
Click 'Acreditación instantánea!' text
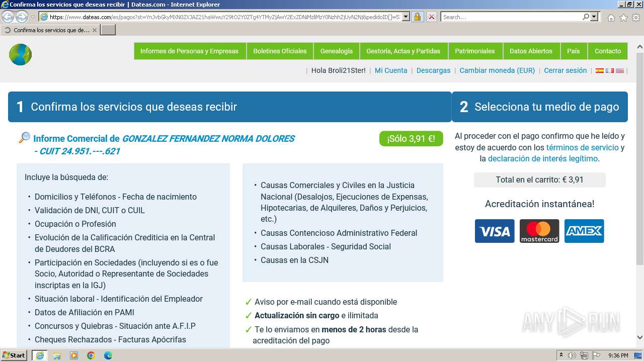pyautogui.click(x=539, y=204)
